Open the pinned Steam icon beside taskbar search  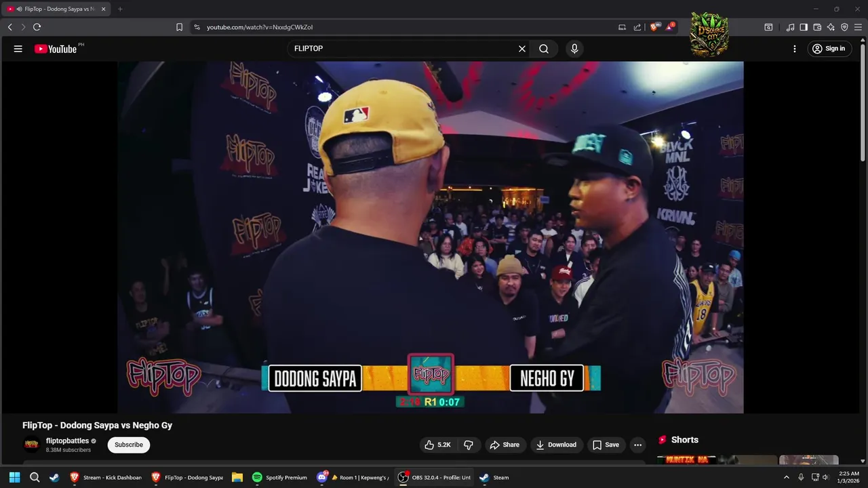pos(54,477)
